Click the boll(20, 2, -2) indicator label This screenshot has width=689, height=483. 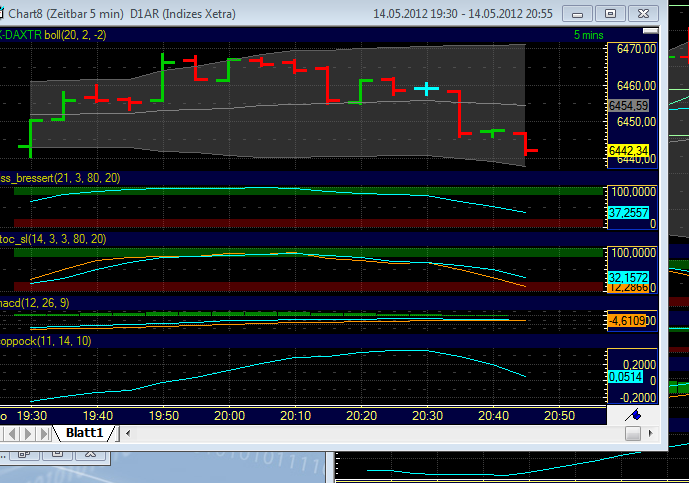coord(75,35)
